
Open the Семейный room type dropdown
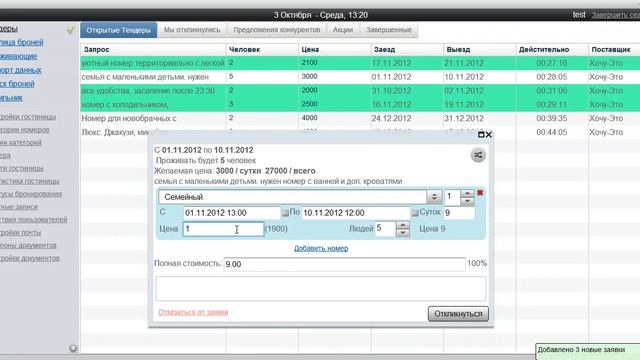point(434,197)
